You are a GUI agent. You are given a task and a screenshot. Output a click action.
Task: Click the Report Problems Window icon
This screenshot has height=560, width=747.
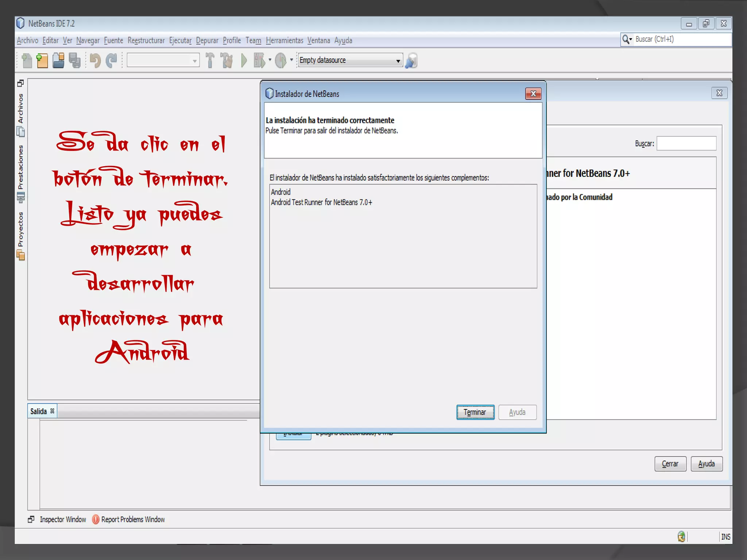(x=96, y=519)
